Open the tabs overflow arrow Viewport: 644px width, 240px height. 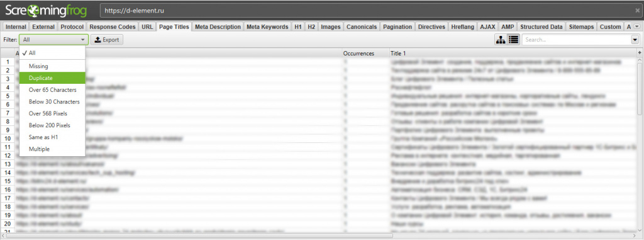coord(636,26)
